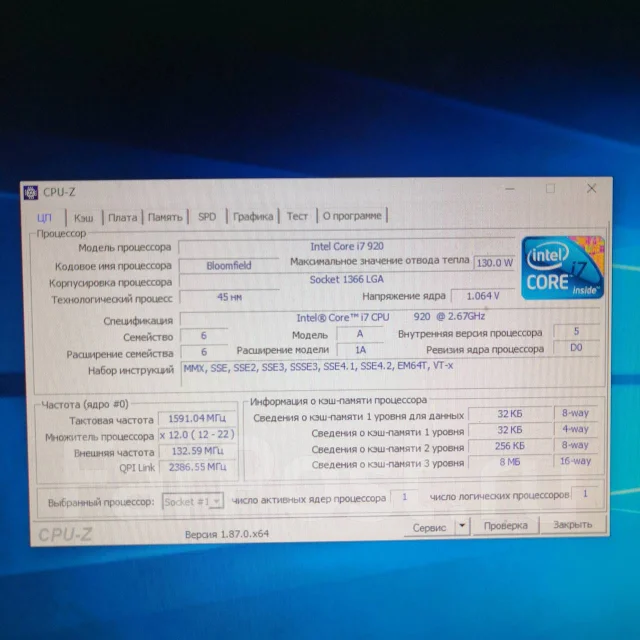This screenshot has width=640, height=640.
Task: Open the Socket #1 processor dropdown
Action: coord(193,501)
